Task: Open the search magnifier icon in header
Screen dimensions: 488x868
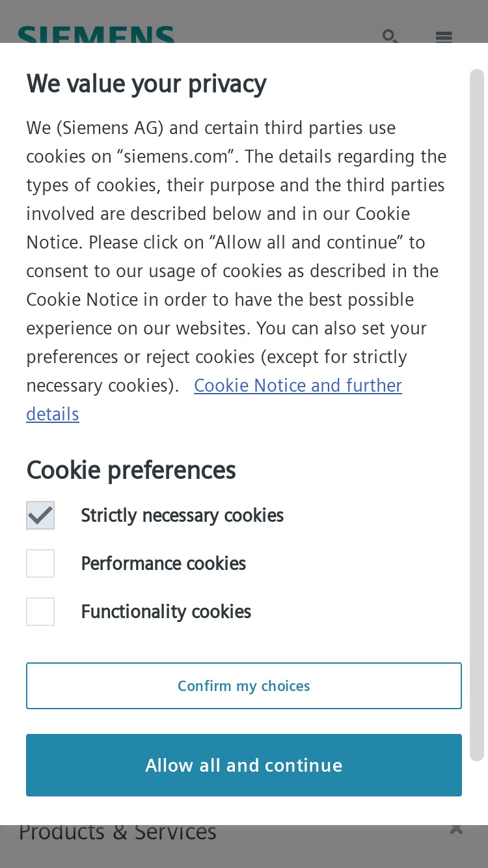Action: (x=390, y=36)
